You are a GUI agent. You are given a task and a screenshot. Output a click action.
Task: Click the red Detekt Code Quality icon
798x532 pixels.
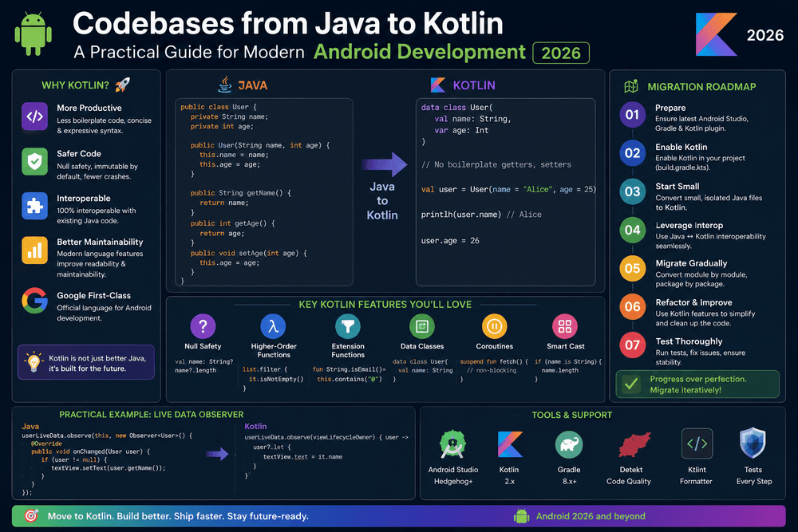(x=634, y=444)
